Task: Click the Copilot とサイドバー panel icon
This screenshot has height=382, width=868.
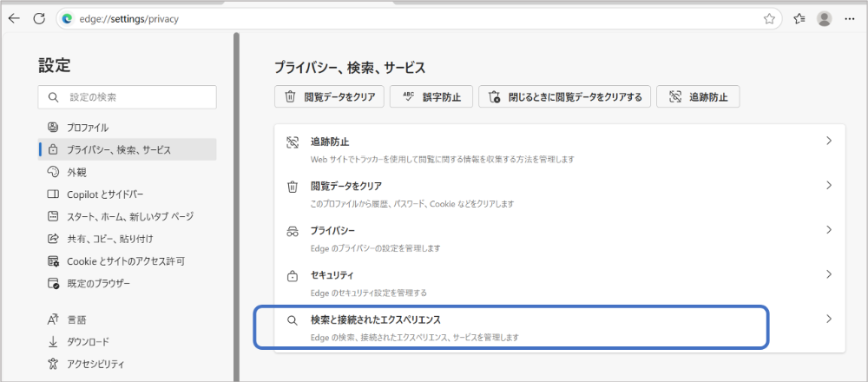Action: 53,194
